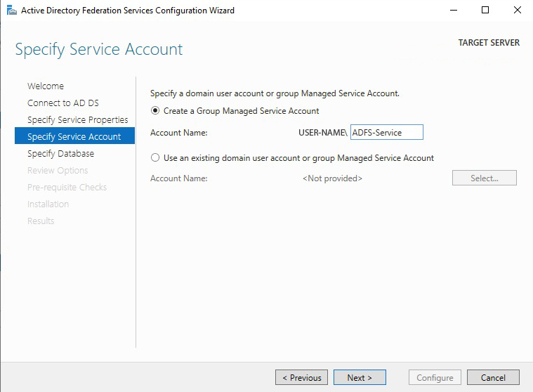This screenshot has height=392, width=533.
Task: Proceed with the Next button
Action: [360, 377]
